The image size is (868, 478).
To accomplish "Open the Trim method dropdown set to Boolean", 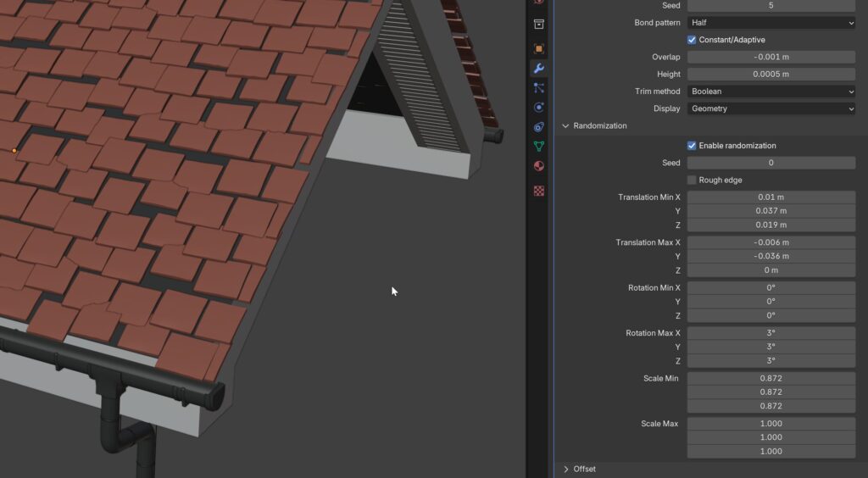I will pyautogui.click(x=771, y=92).
